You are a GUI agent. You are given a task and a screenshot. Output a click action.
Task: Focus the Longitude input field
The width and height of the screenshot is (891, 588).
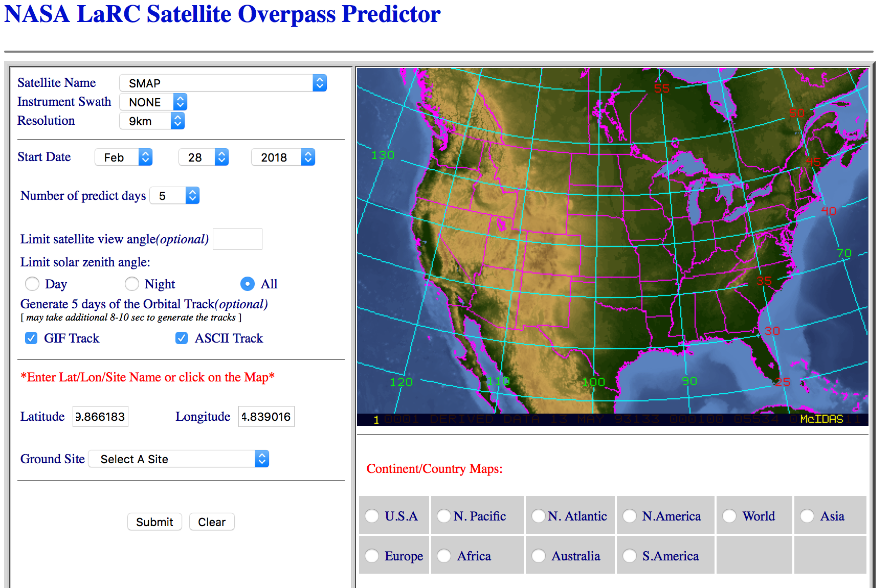(266, 417)
